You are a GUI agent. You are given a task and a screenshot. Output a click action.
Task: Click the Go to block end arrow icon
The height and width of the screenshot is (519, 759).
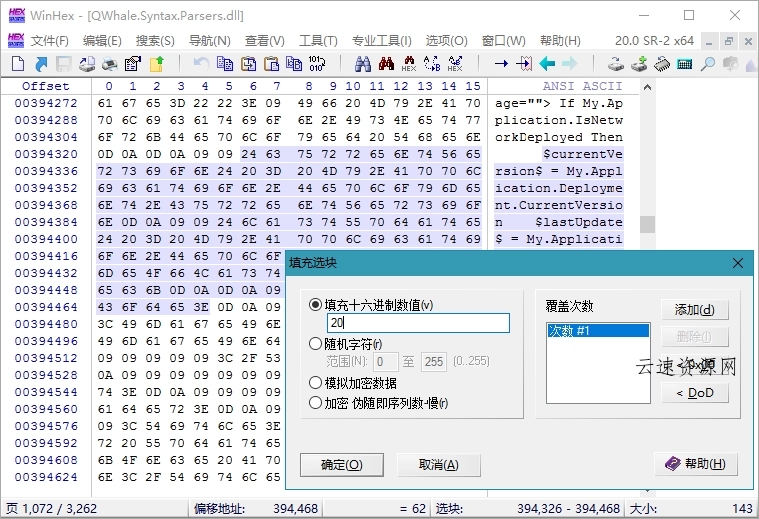[x=524, y=63]
